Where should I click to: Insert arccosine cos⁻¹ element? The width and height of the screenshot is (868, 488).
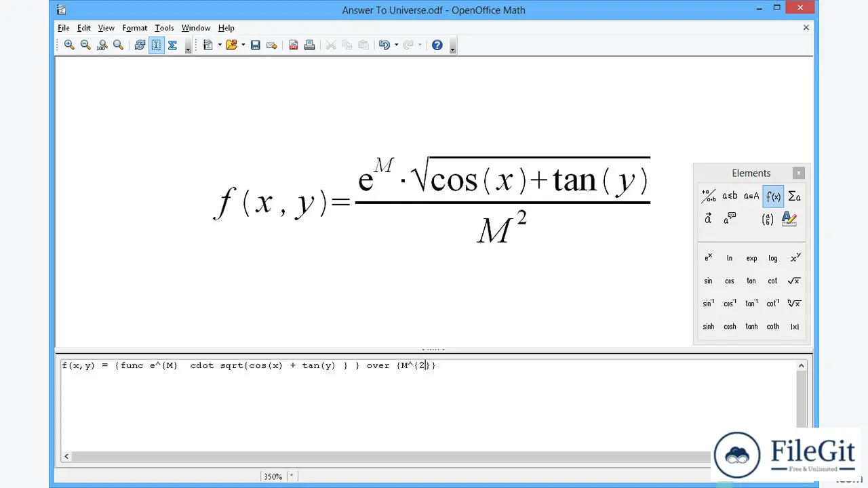click(730, 304)
